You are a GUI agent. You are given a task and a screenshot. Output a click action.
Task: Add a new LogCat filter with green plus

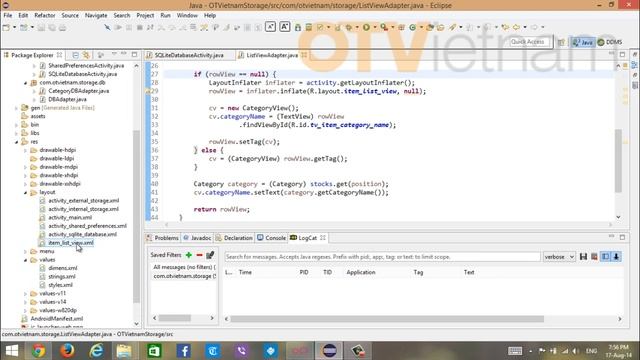[x=189, y=255]
